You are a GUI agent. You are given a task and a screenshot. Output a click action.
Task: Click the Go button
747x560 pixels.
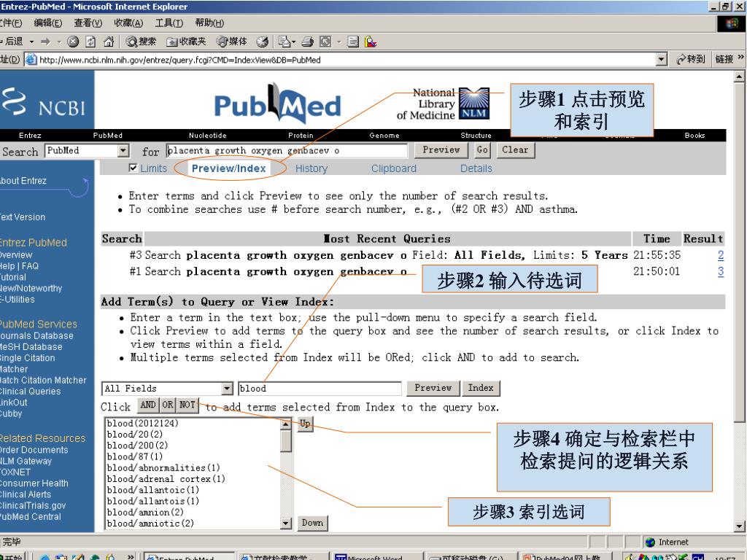[482, 150]
